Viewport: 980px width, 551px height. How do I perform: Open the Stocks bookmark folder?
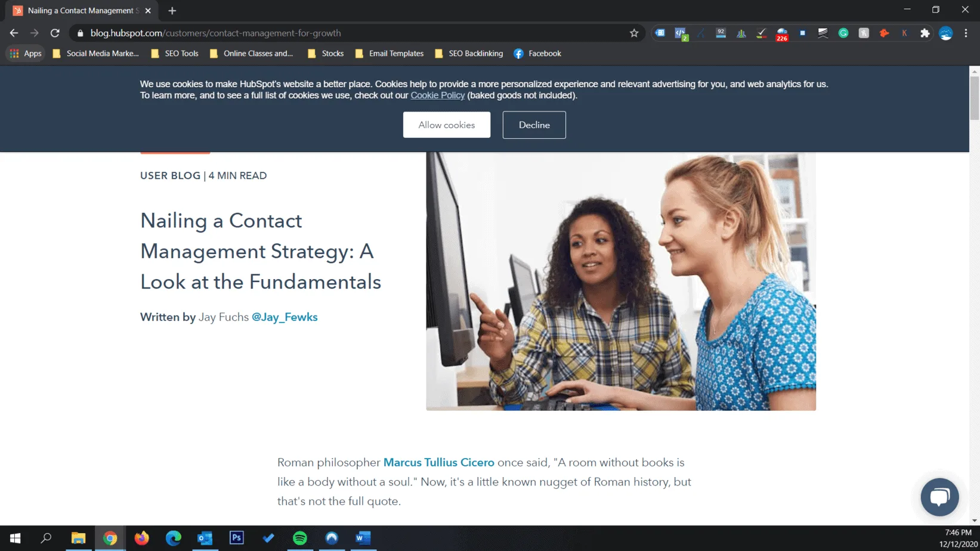point(326,54)
